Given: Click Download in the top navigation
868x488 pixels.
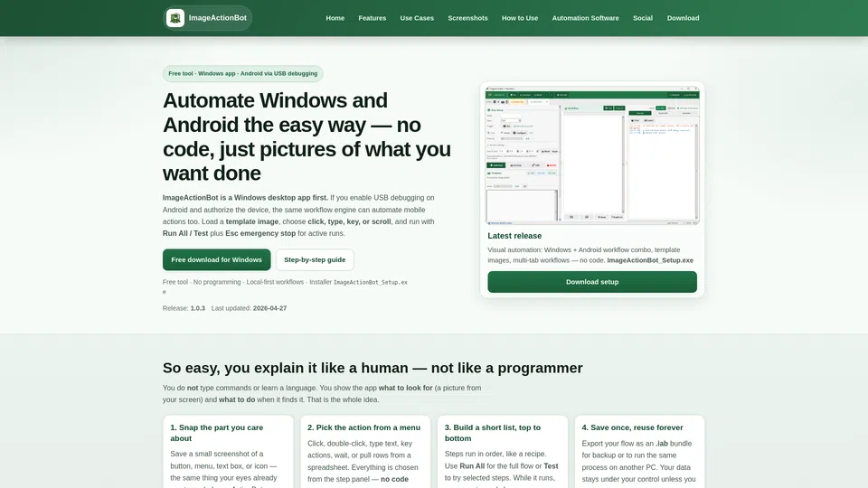Looking at the screenshot, I should [683, 18].
